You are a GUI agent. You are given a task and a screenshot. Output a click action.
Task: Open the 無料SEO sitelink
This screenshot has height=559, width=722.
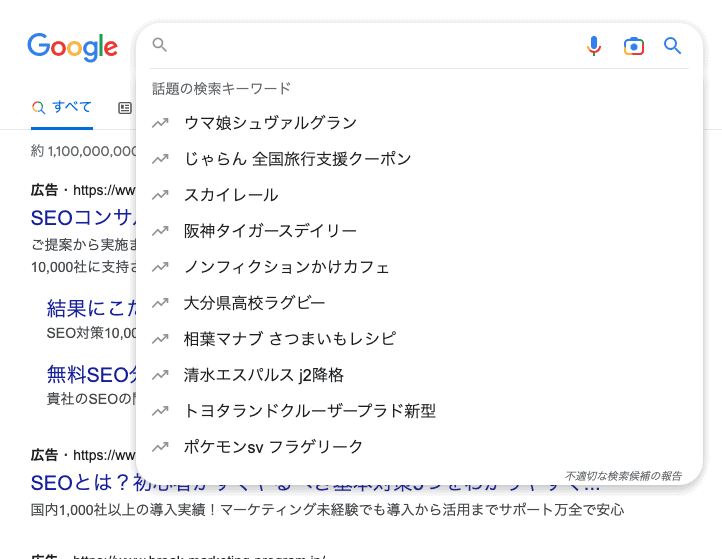coord(91,374)
